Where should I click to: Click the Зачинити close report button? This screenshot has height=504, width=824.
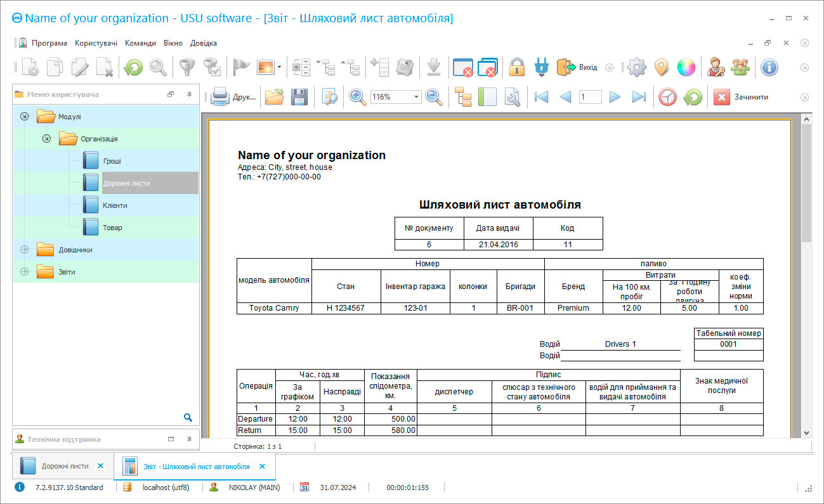[742, 97]
